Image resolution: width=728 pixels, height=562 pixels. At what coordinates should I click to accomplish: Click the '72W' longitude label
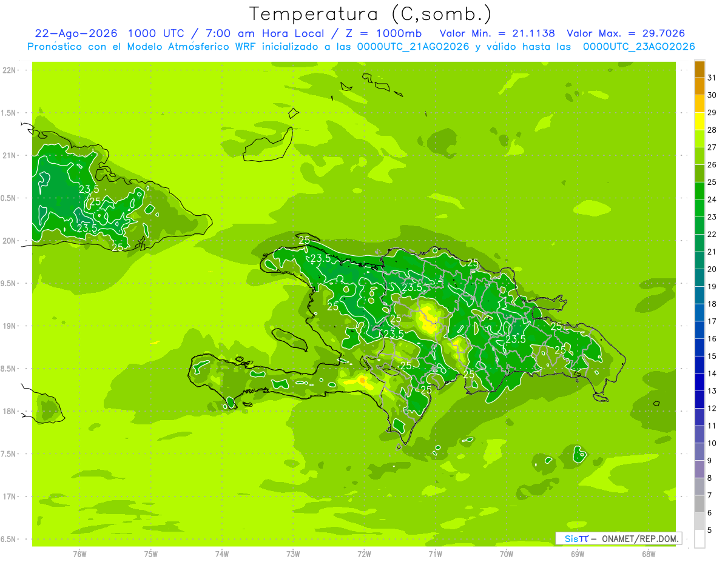click(x=364, y=554)
